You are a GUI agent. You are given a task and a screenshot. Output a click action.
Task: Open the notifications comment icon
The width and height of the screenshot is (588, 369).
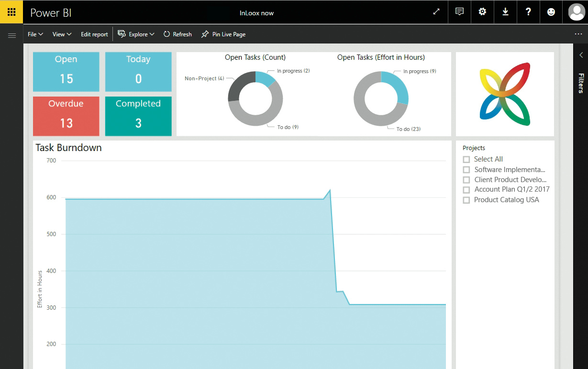point(459,12)
